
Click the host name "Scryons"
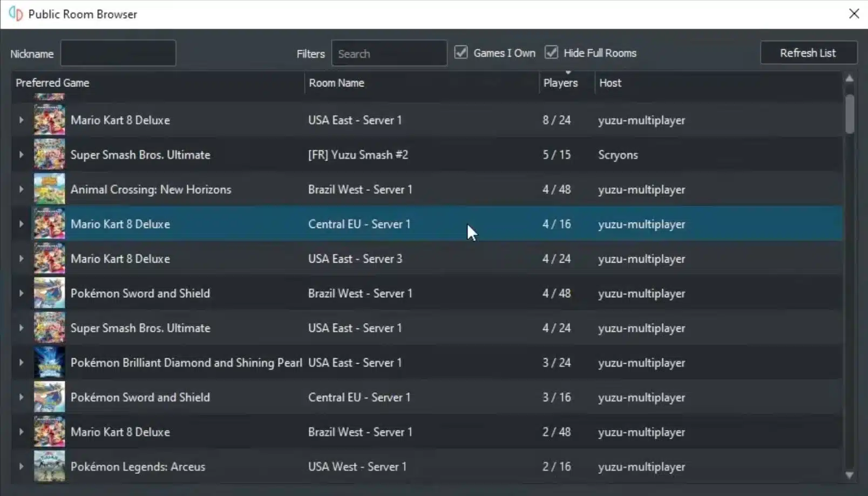tap(618, 155)
